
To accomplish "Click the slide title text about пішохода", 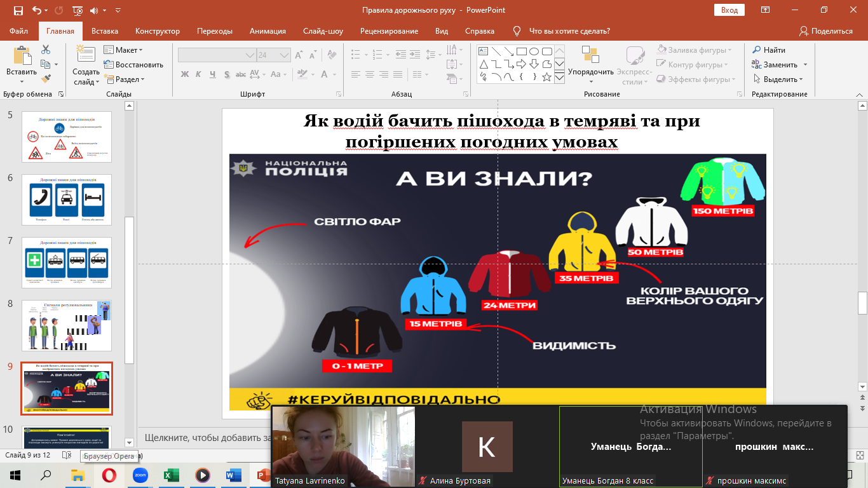I will 502,131.
